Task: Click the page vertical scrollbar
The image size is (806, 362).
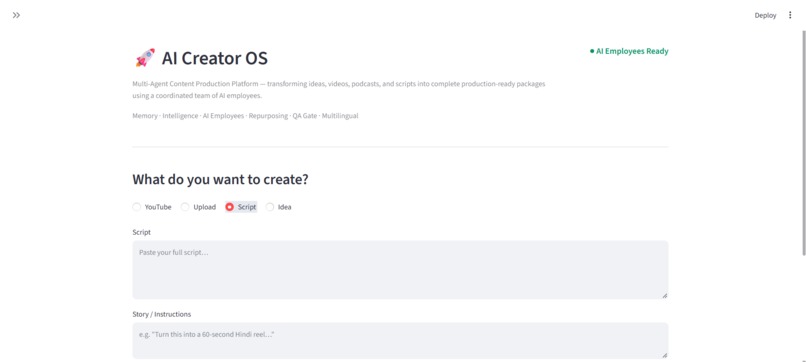Action: [803, 142]
